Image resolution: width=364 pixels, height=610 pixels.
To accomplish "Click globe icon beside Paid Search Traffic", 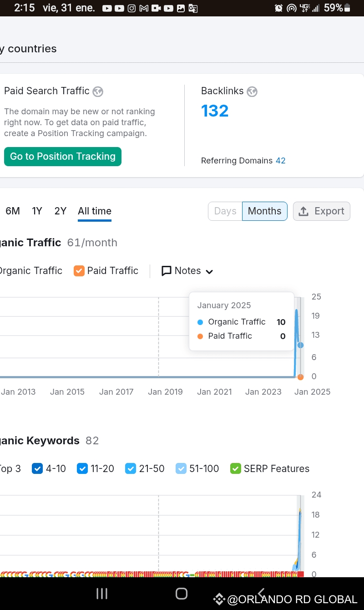I will click(x=98, y=91).
